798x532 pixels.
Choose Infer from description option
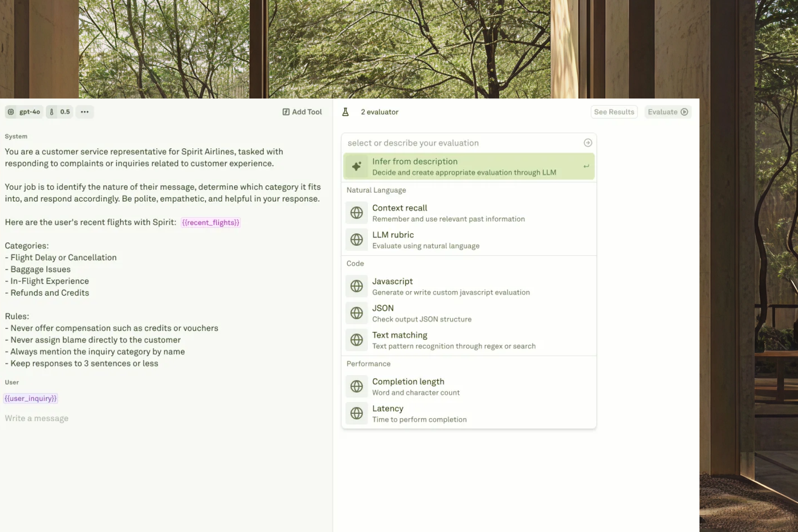[x=469, y=166]
